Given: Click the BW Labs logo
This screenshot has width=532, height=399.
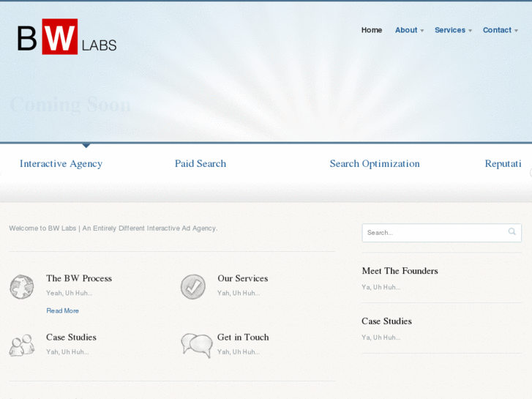Looking at the screenshot, I should pyautogui.click(x=67, y=37).
